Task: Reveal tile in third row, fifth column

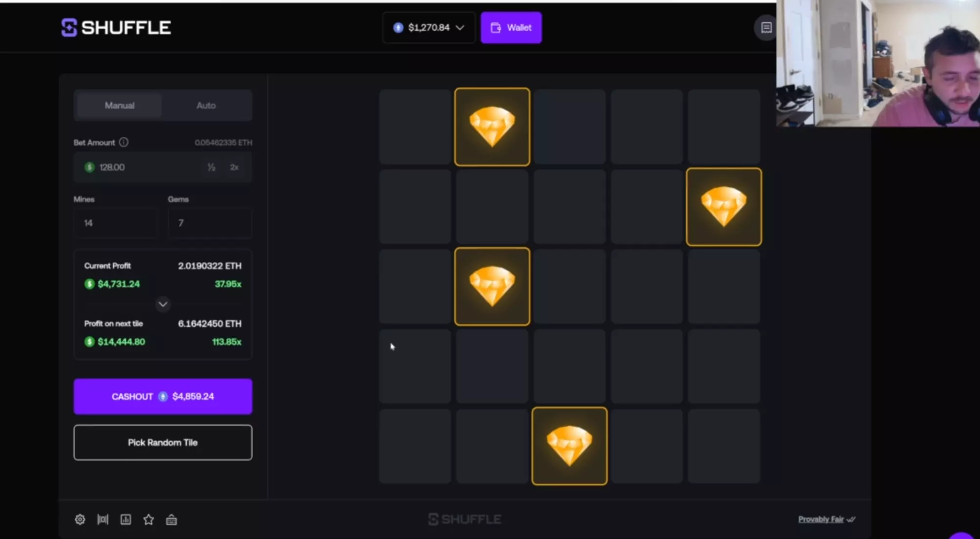Action: pos(724,286)
